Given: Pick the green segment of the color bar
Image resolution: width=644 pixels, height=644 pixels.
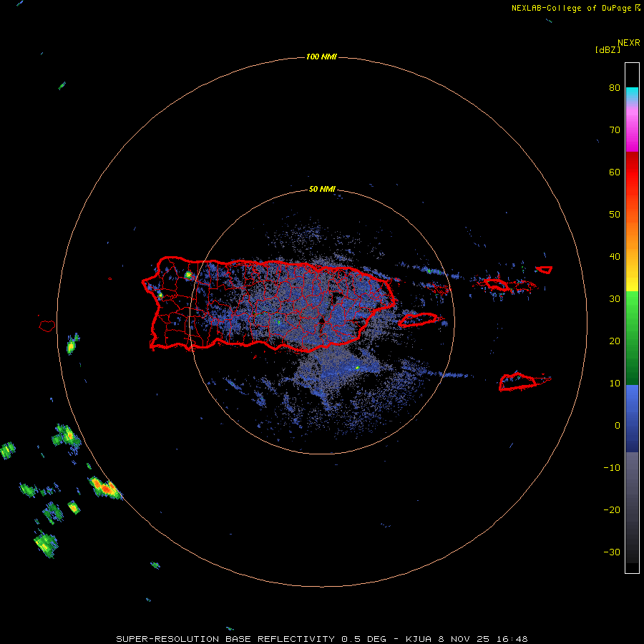Looking at the screenshot, I should click(x=632, y=338).
